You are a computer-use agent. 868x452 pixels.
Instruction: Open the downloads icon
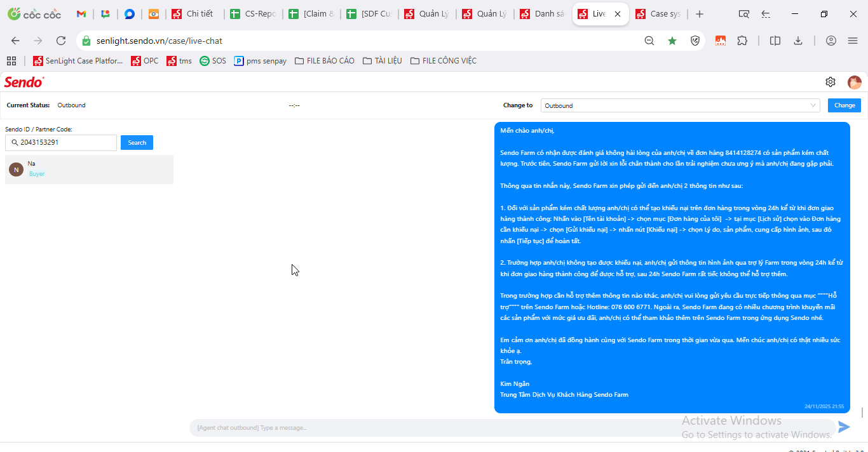798,41
